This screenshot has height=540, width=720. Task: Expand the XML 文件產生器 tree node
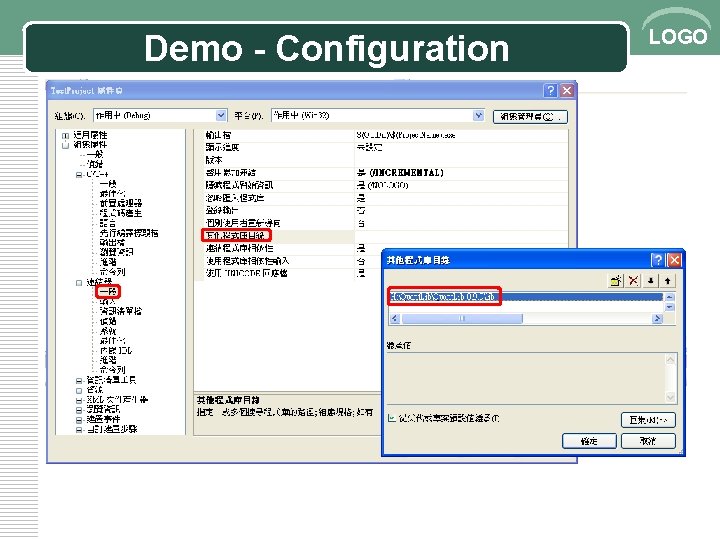79,400
